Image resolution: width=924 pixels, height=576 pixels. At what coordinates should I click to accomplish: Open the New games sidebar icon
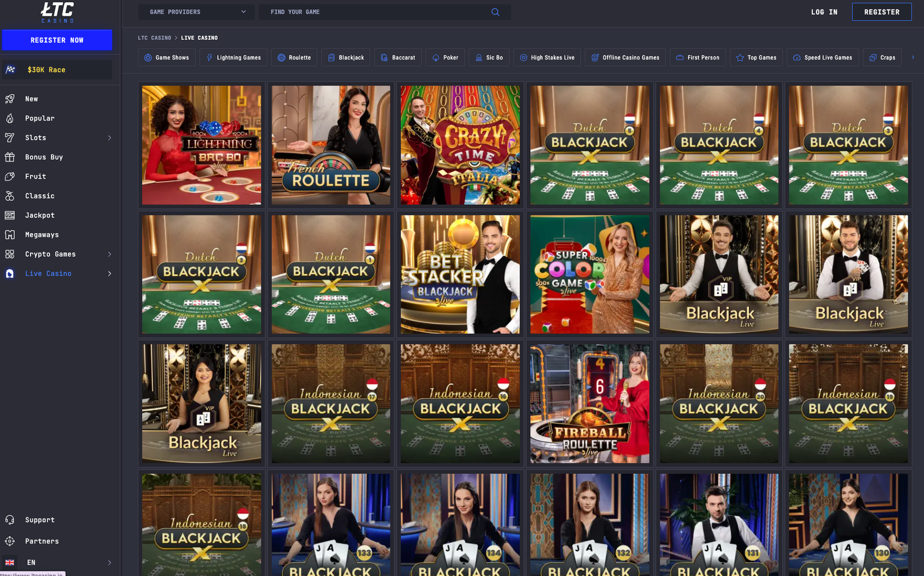tap(10, 99)
